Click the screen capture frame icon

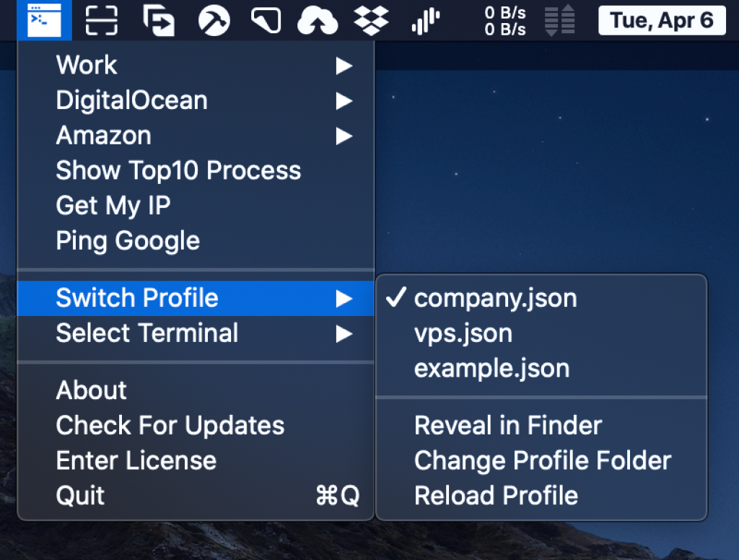(x=101, y=20)
